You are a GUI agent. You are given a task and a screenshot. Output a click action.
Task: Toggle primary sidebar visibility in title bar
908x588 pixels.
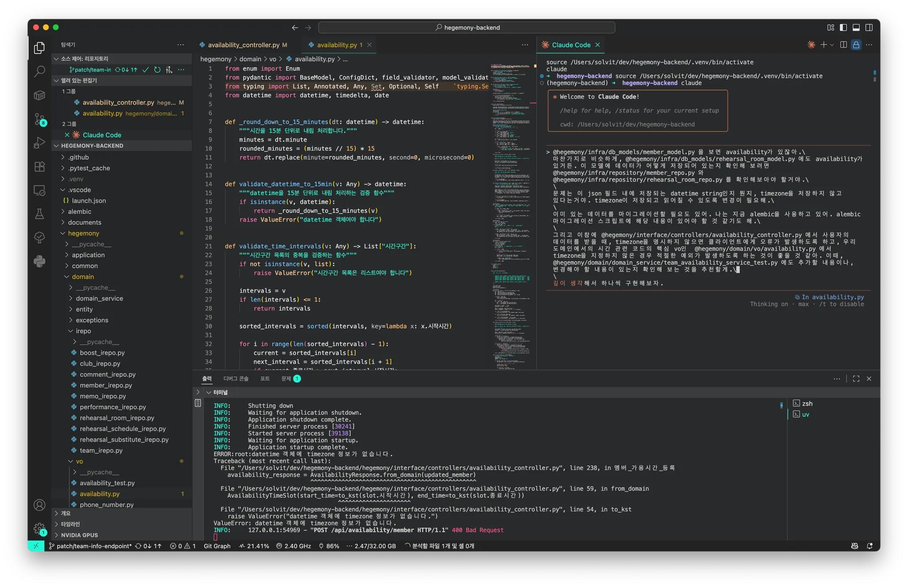(843, 27)
